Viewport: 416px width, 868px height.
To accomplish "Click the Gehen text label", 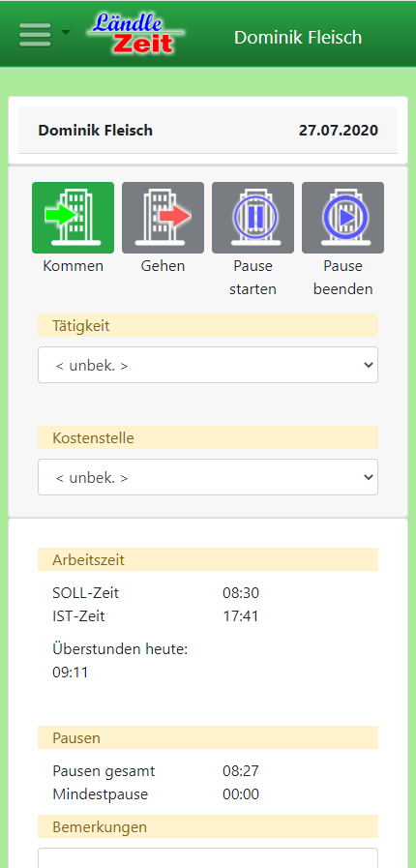I will click(x=163, y=266).
